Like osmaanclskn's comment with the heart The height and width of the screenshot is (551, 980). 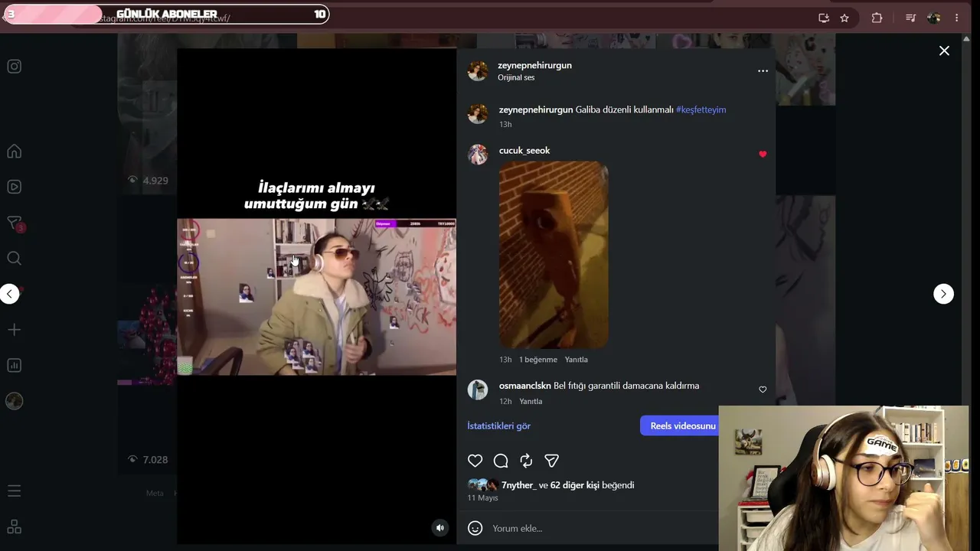point(763,390)
